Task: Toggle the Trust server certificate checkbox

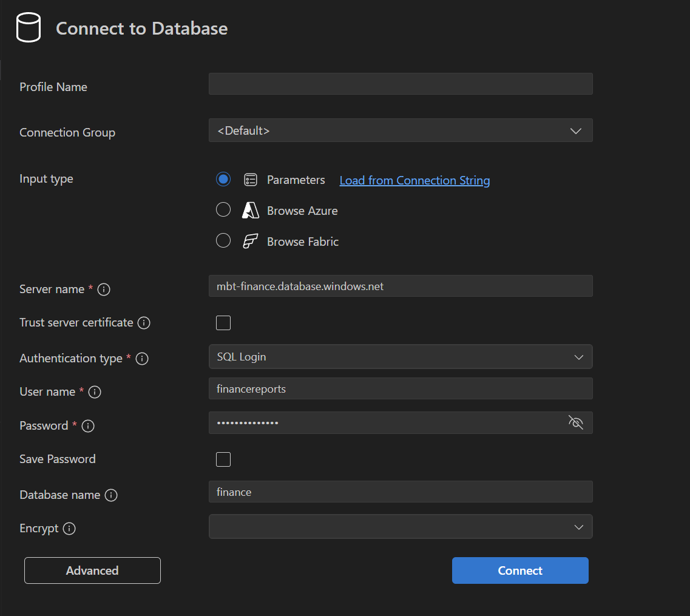Action: tap(223, 323)
